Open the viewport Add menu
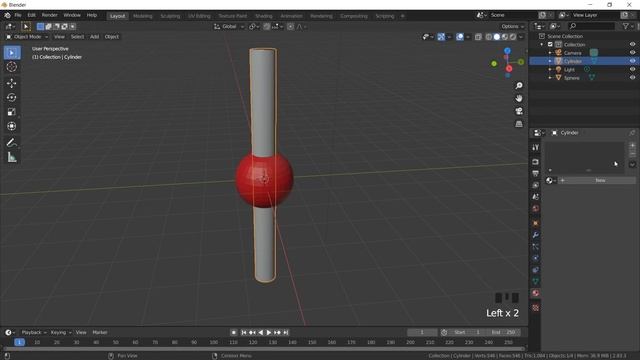 pyautogui.click(x=94, y=37)
